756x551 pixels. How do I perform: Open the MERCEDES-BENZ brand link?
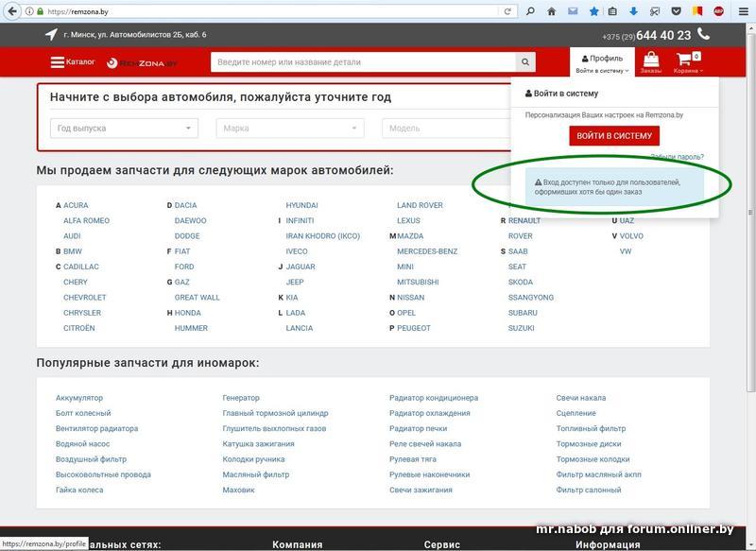427,251
